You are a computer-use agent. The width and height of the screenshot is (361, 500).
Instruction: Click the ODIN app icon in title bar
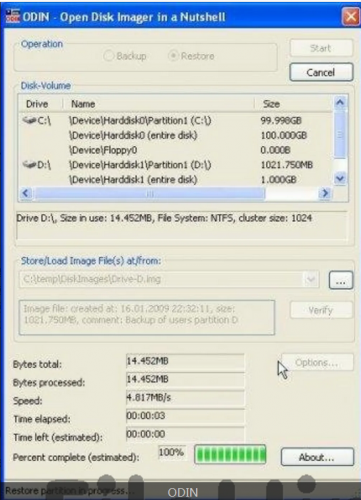coord(13,17)
